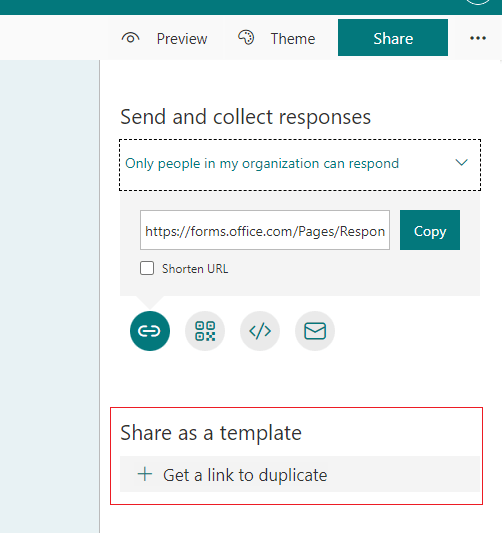Click the profile avatar circle in header
The image size is (502, 533).
click(x=478, y=1)
